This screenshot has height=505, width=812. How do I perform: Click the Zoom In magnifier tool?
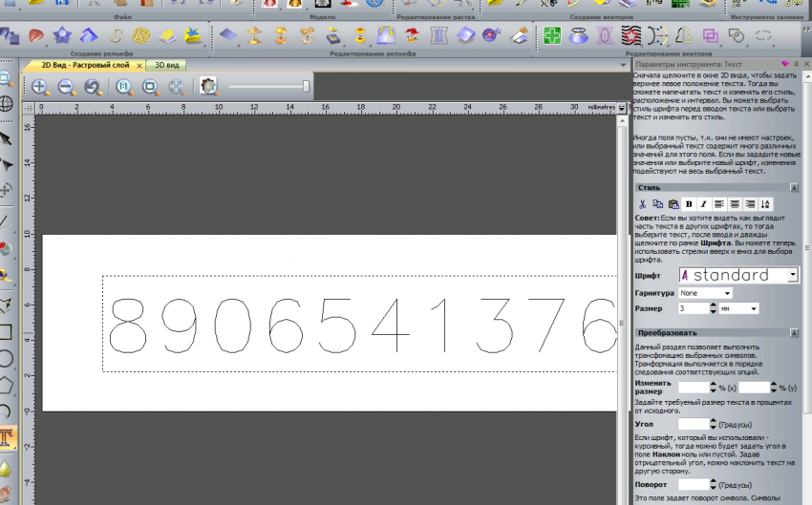coord(40,87)
